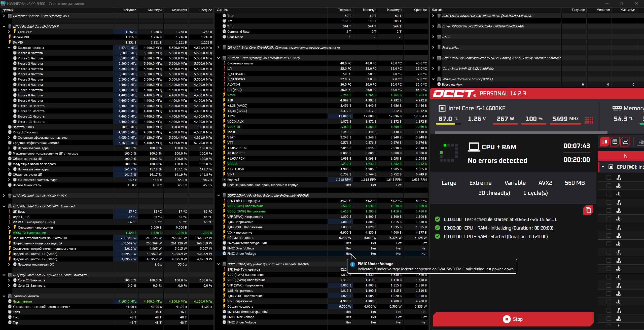The height and width of the screenshot is (330, 644).
Task: Expand the RTSS sensor group
Action: [x=433, y=37]
